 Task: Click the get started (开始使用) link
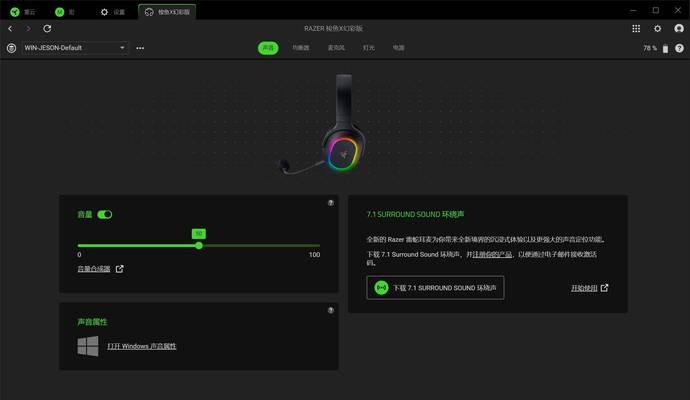pos(584,288)
